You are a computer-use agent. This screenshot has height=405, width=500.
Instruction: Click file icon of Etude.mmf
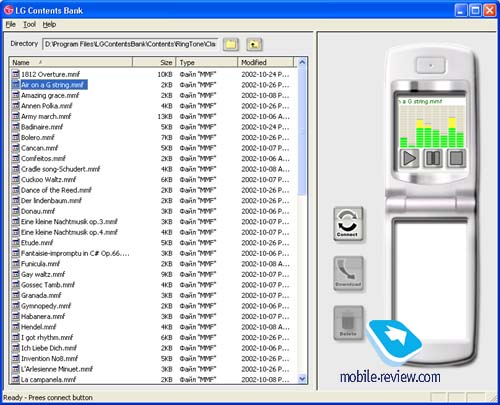pos(16,242)
